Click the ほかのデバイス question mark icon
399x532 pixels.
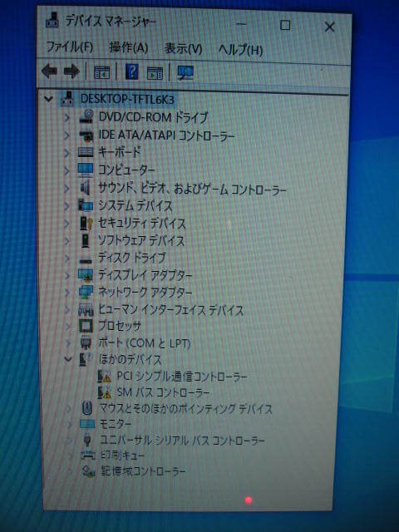tap(85, 359)
